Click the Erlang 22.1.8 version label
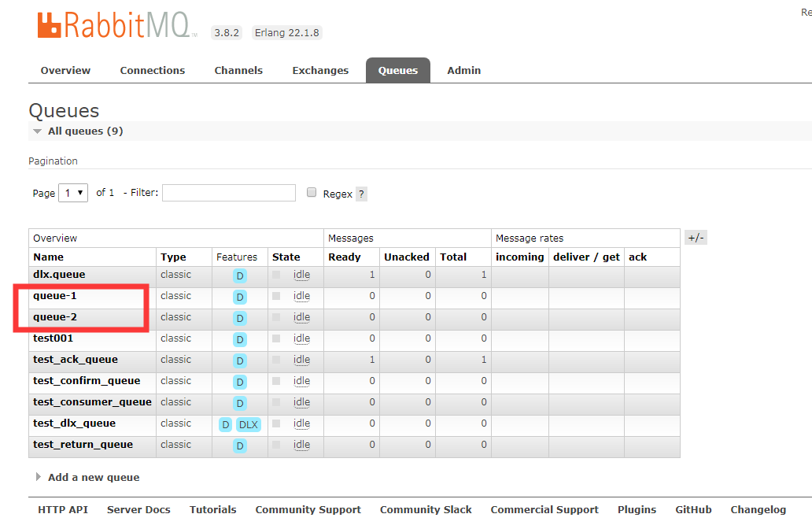The width and height of the screenshot is (812, 525). (287, 32)
